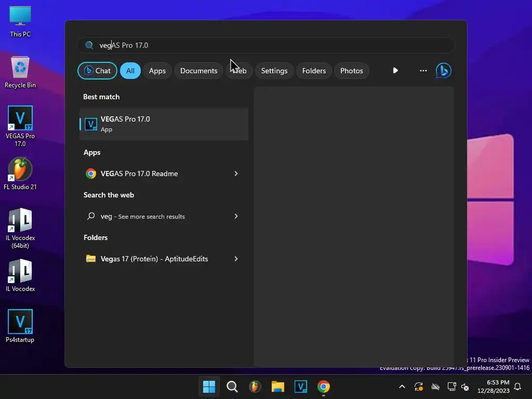This screenshot has width=532, height=399.
Task: Click the Chat filter with Bing icon
Action: click(x=97, y=71)
